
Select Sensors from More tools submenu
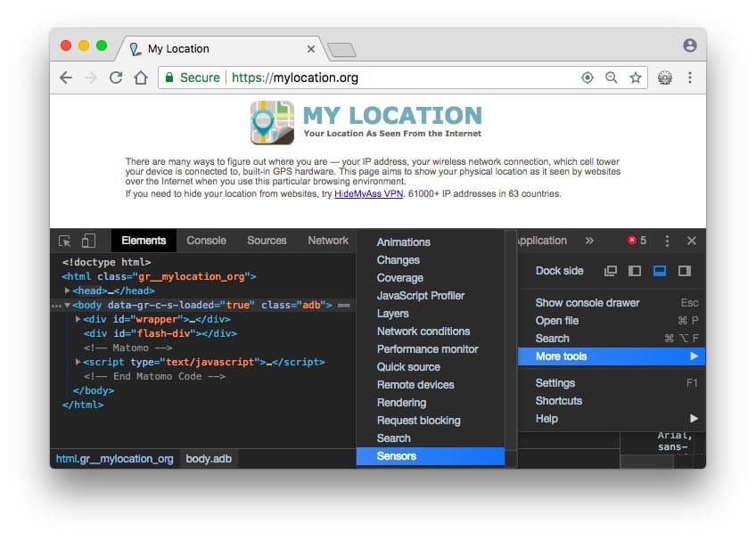click(397, 456)
